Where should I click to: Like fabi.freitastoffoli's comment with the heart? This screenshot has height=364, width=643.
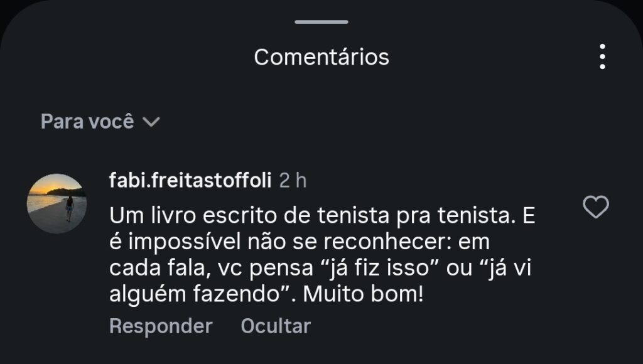pos(596,207)
